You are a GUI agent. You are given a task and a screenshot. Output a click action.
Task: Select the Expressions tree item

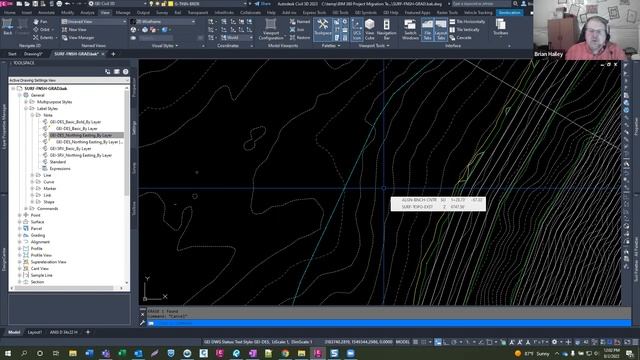click(x=60, y=169)
